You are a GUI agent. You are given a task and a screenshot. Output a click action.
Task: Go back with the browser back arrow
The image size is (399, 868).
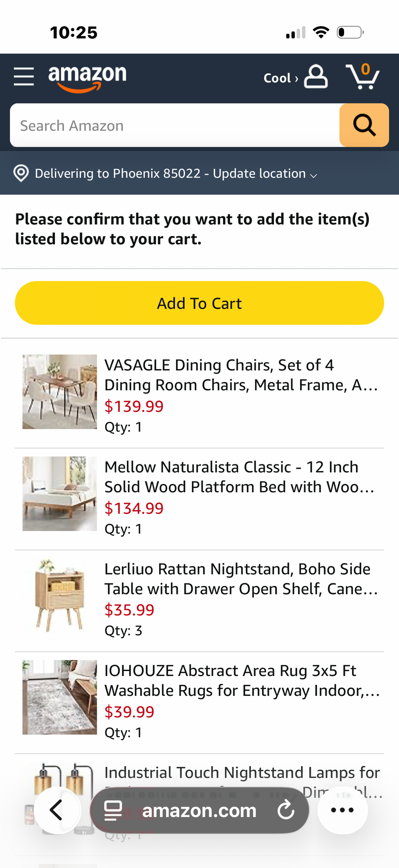pyautogui.click(x=57, y=810)
